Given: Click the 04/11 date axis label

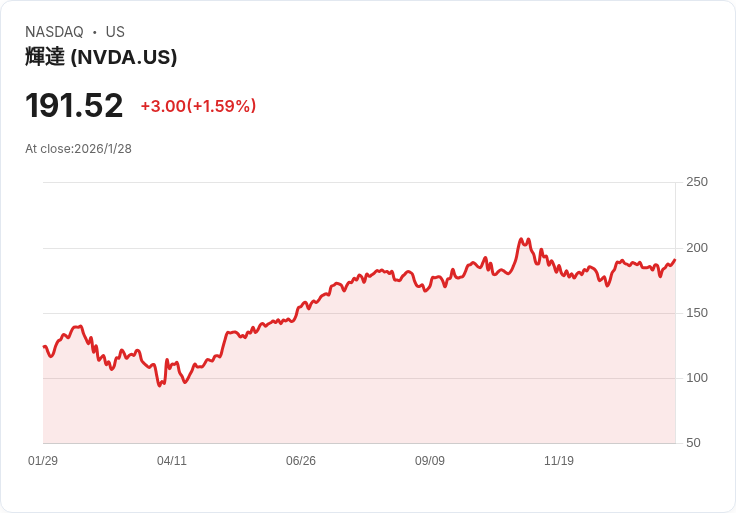Looking at the screenshot, I should pyautogui.click(x=172, y=461).
